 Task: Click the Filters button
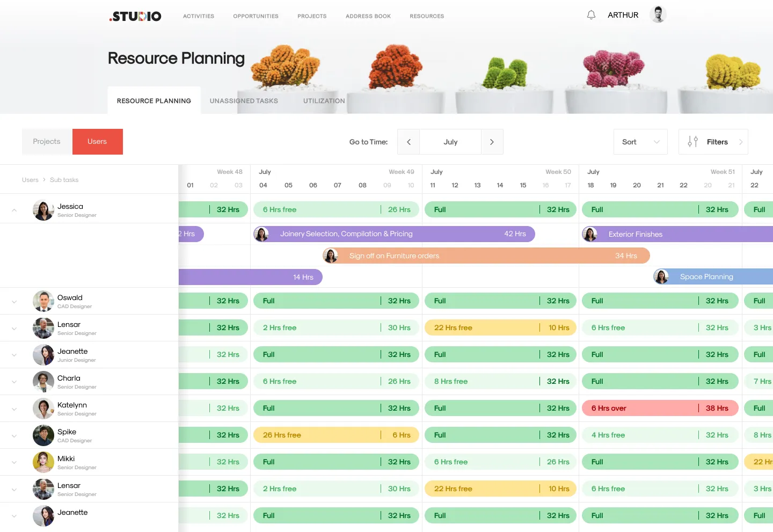[717, 142]
